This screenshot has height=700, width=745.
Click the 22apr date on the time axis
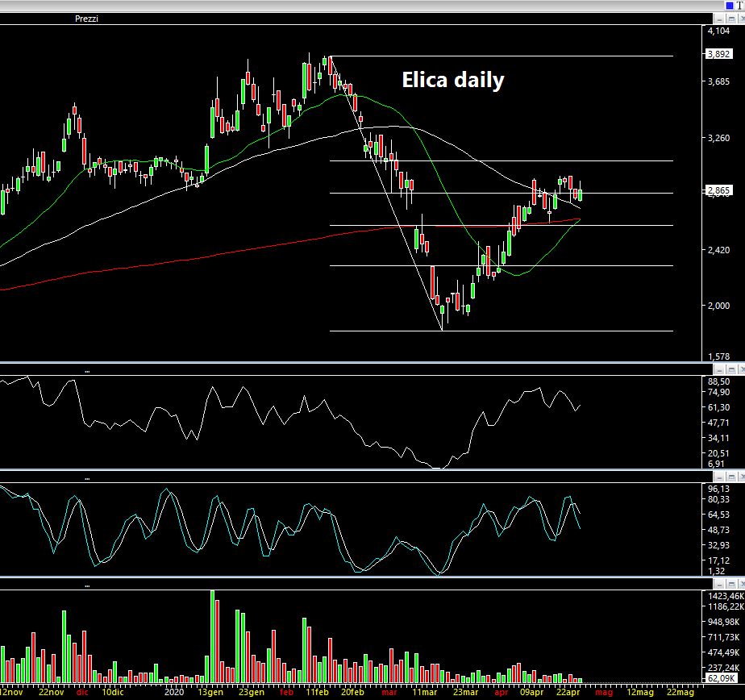pos(568,692)
